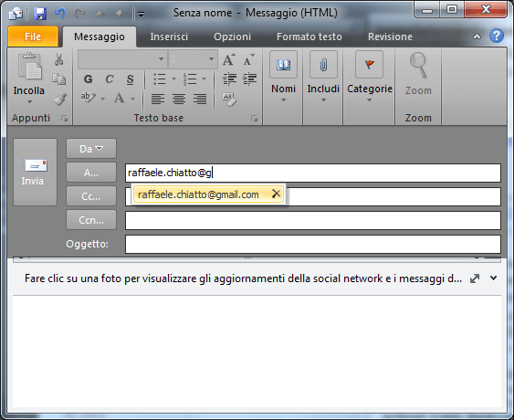This screenshot has height=420, width=514.
Task: Toggle italic C formatting
Action: [x=110, y=79]
